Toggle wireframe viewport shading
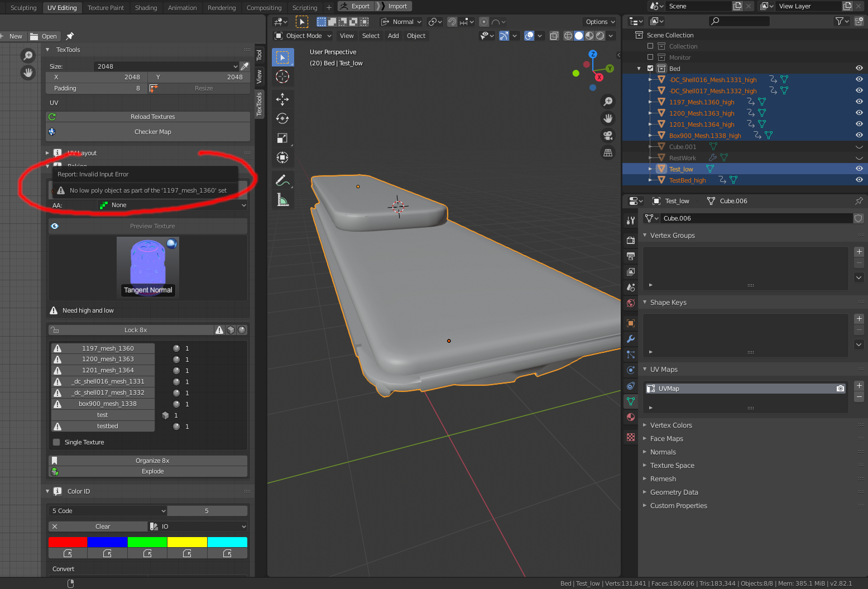Image resolution: width=868 pixels, height=589 pixels. click(x=568, y=36)
